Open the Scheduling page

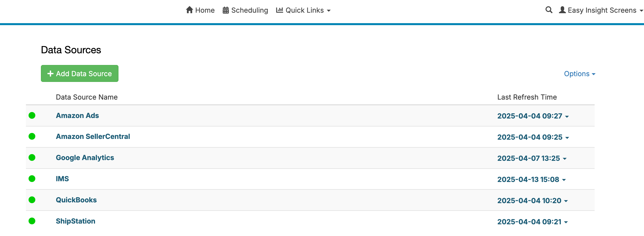click(245, 10)
